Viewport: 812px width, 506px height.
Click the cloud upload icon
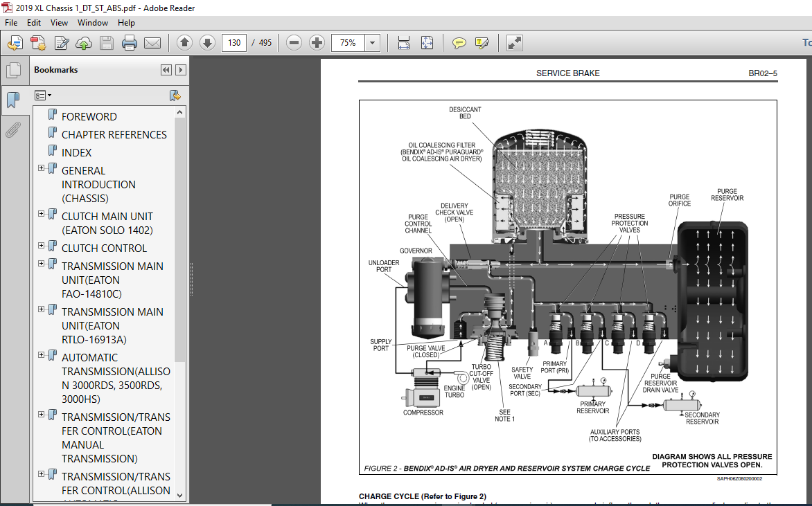(84, 43)
